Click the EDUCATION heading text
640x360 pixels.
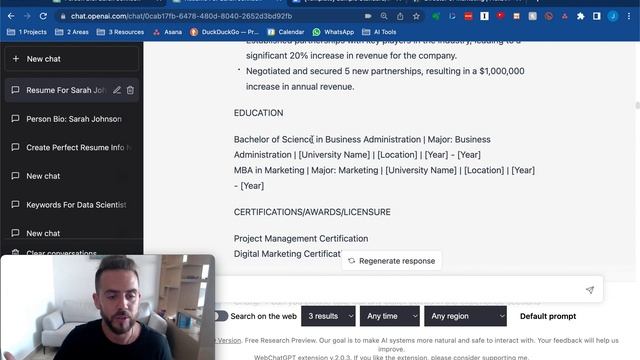click(258, 113)
